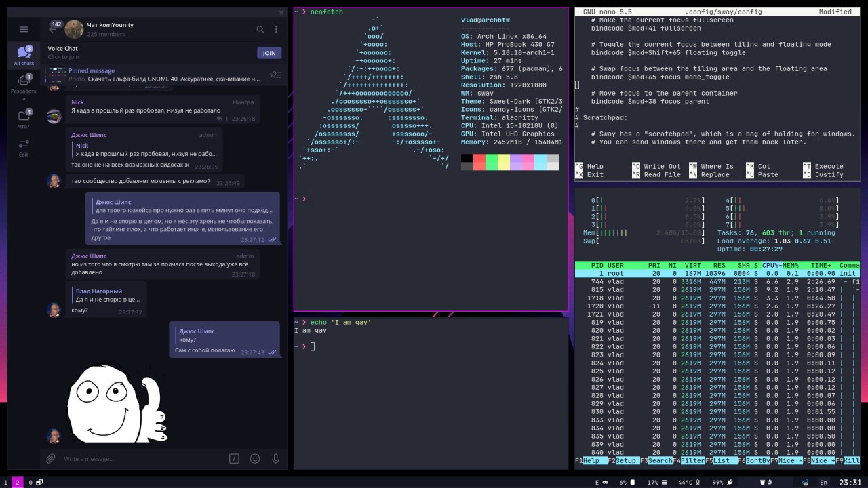Viewport: 868px width, 488px height.
Task: Select the Что? chat folder
Action: (24, 118)
